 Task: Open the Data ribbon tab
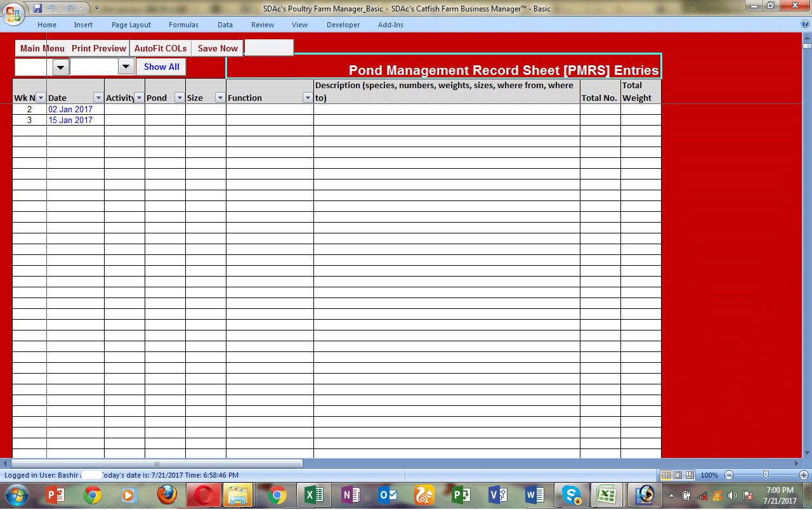[x=225, y=25]
